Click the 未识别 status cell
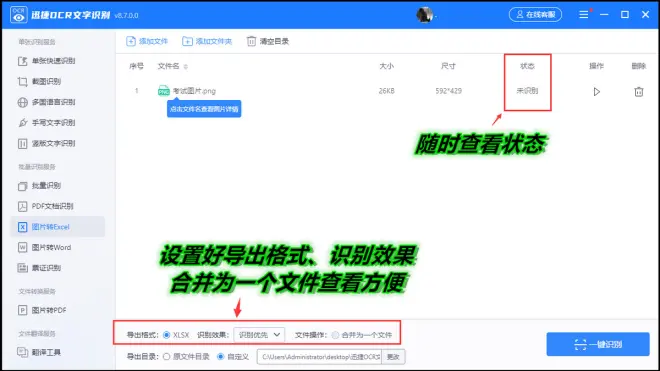660x371 pixels. pyautogui.click(x=527, y=91)
